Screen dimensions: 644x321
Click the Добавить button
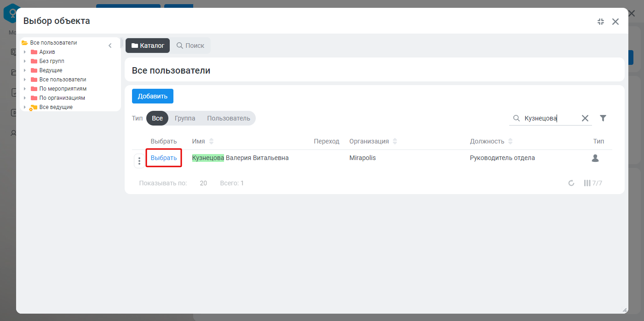click(x=153, y=96)
